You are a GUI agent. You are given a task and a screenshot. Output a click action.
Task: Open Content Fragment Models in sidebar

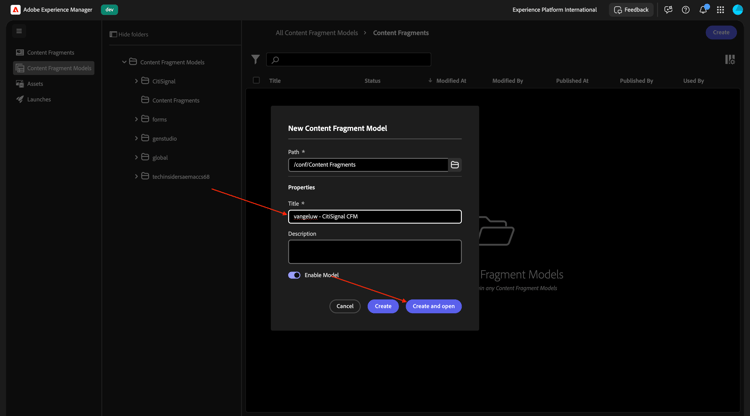[53, 68]
